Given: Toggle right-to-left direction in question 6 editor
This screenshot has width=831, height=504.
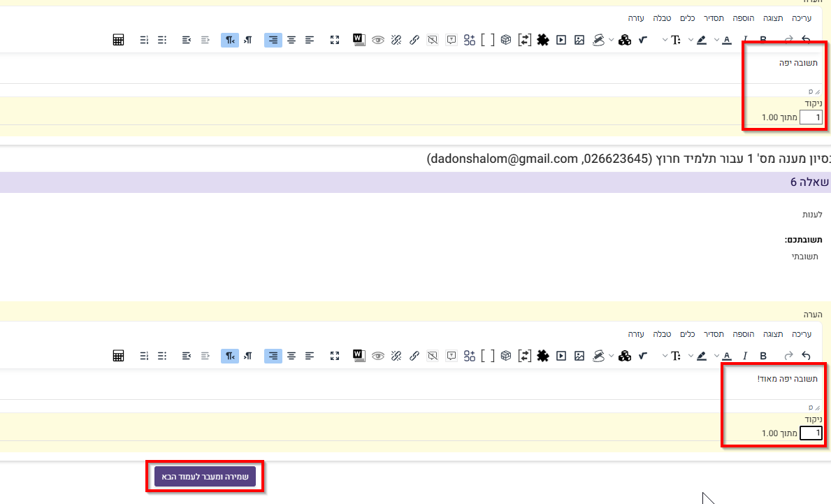Looking at the screenshot, I should 229,356.
